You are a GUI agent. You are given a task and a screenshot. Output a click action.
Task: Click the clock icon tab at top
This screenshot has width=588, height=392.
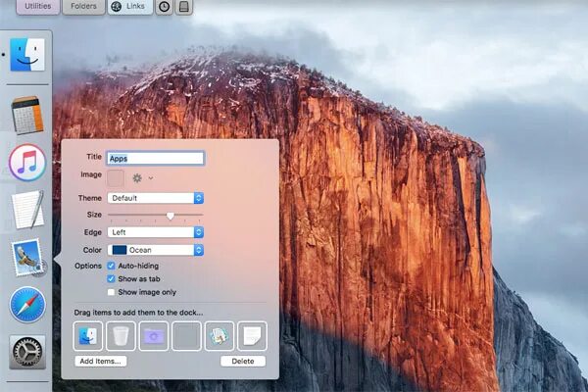coord(164,7)
